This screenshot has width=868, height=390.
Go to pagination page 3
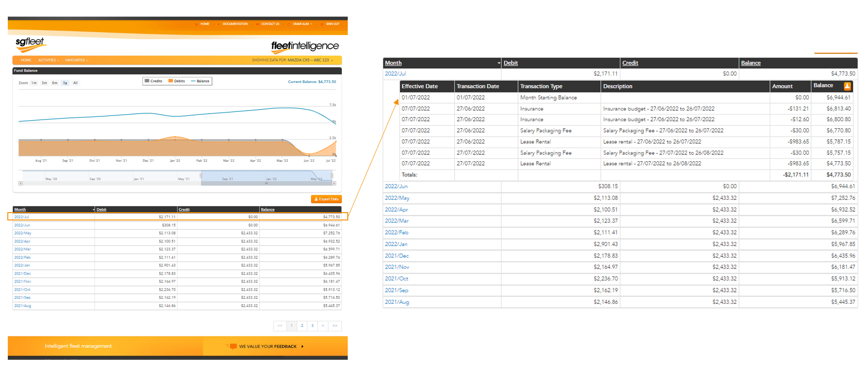coord(312,326)
